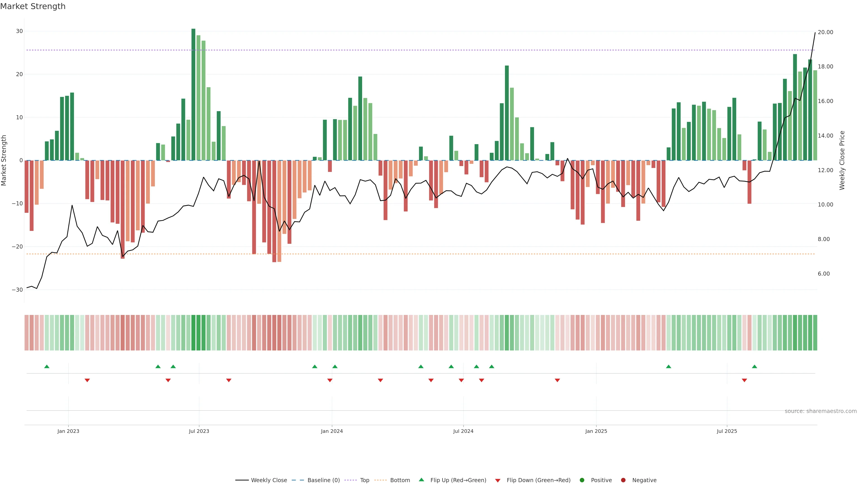Click last green flip-up marker after Jul 2025
Viewport: 868px width, 488px height.
(x=755, y=366)
